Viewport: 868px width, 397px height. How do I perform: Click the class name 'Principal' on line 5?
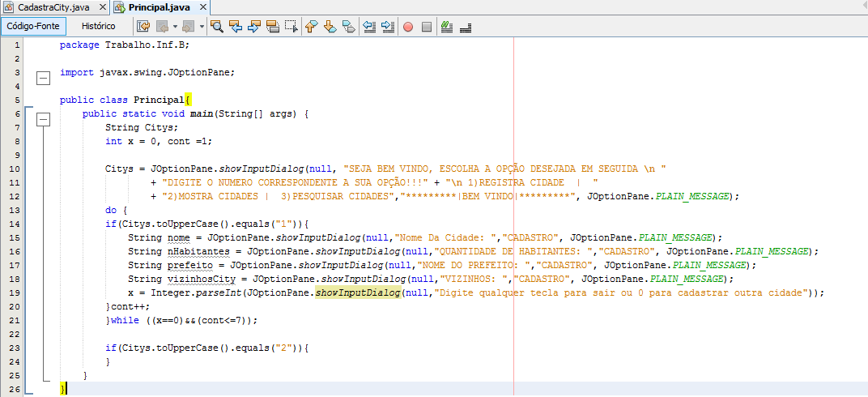click(x=159, y=100)
